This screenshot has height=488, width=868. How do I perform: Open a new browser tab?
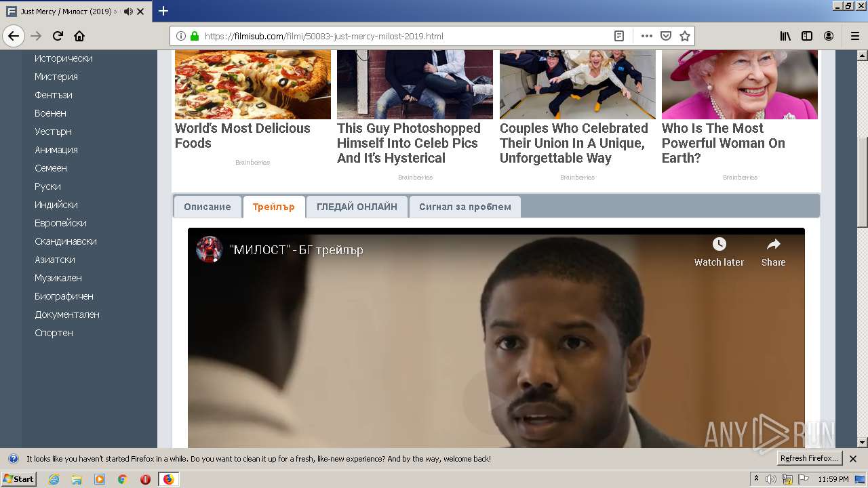163,12
